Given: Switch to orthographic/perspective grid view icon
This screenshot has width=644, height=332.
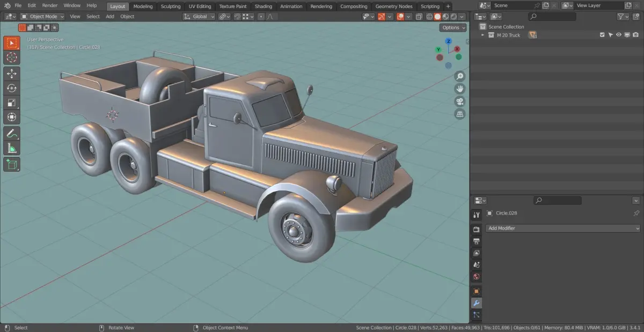Looking at the screenshot, I should click(x=459, y=114).
